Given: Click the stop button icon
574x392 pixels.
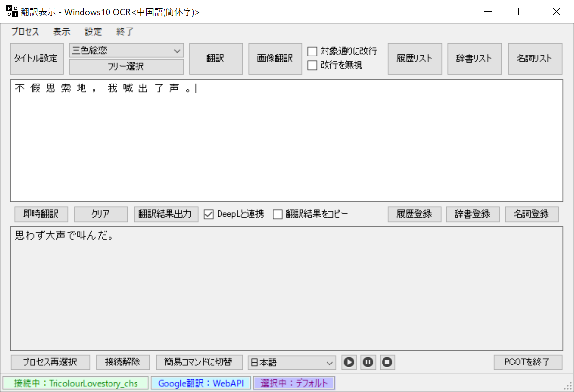Looking at the screenshot, I should 387,363.
